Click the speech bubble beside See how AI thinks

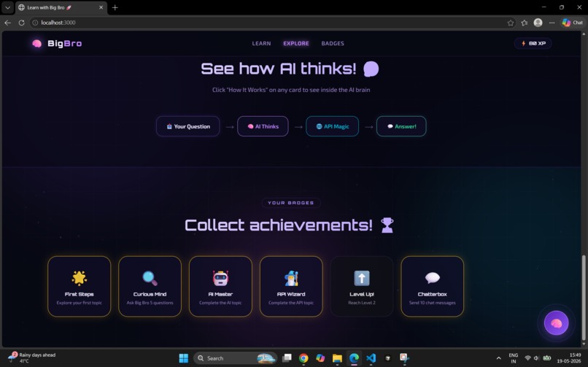(371, 69)
